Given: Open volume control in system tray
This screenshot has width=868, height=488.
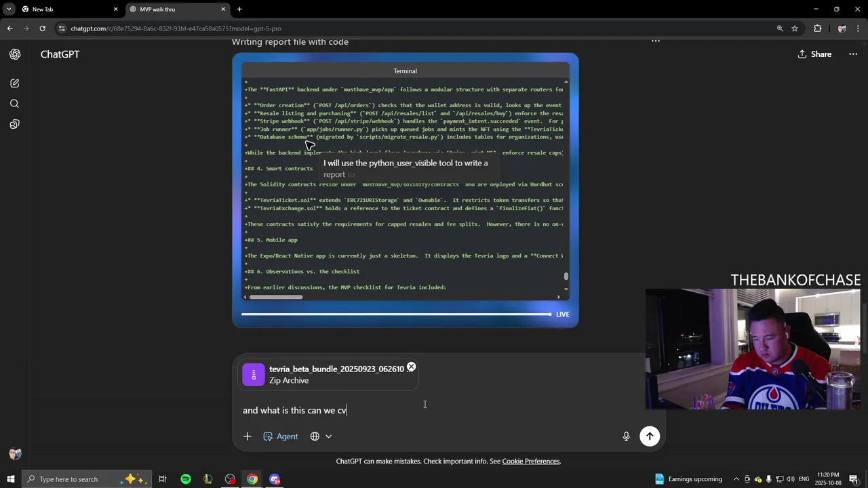Looking at the screenshot, I should [x=791, y=479].
